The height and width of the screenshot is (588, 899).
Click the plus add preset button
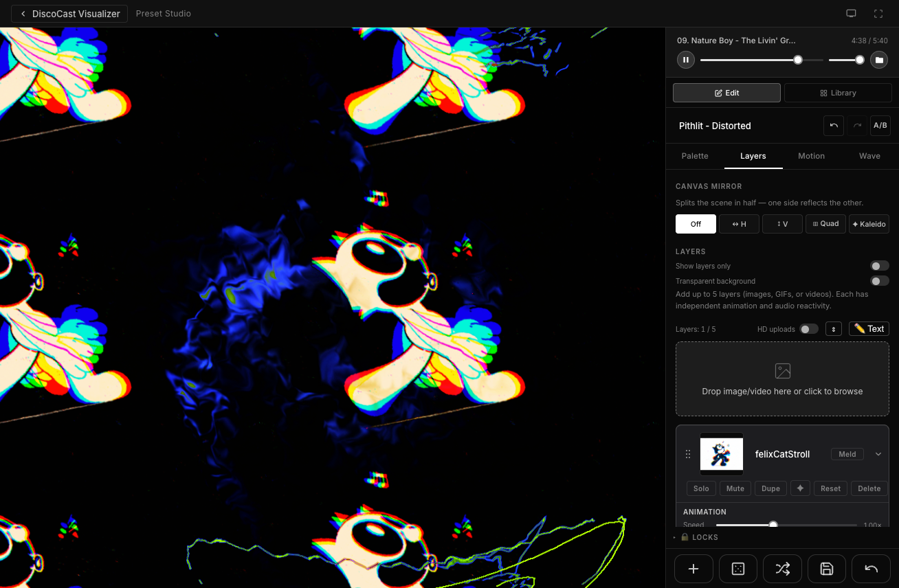(693, 569)
